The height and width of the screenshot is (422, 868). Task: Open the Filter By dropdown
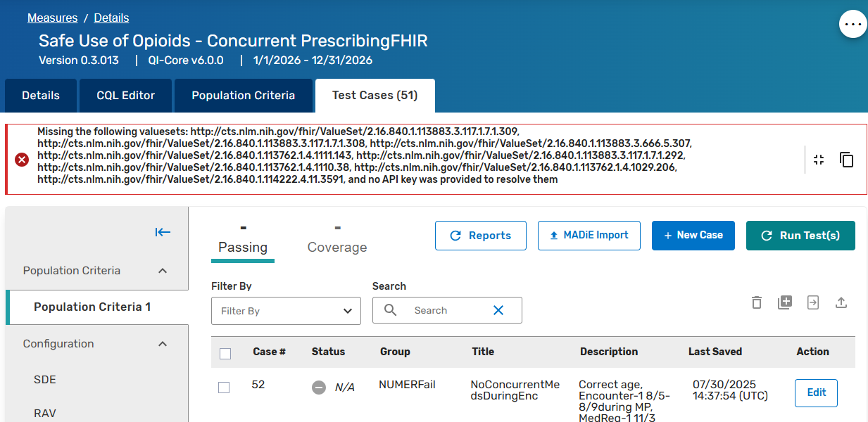286,311
